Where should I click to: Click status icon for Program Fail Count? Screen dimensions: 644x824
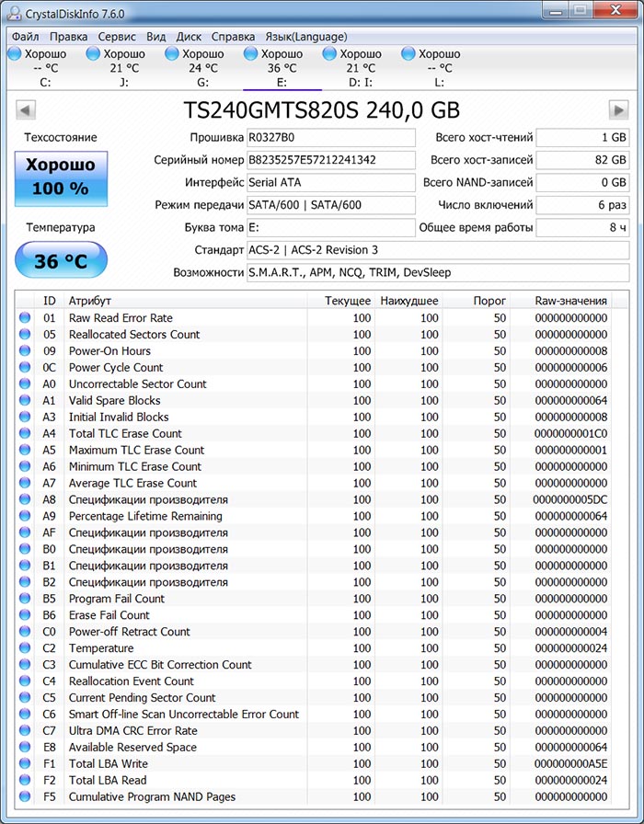[25, 598]
